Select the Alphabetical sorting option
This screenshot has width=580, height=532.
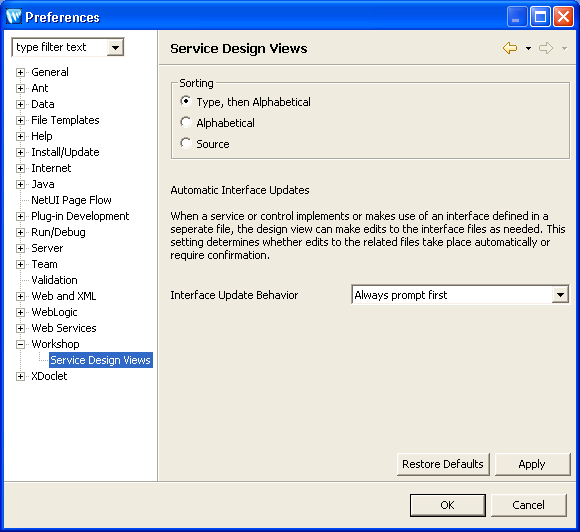coord(186,122)
